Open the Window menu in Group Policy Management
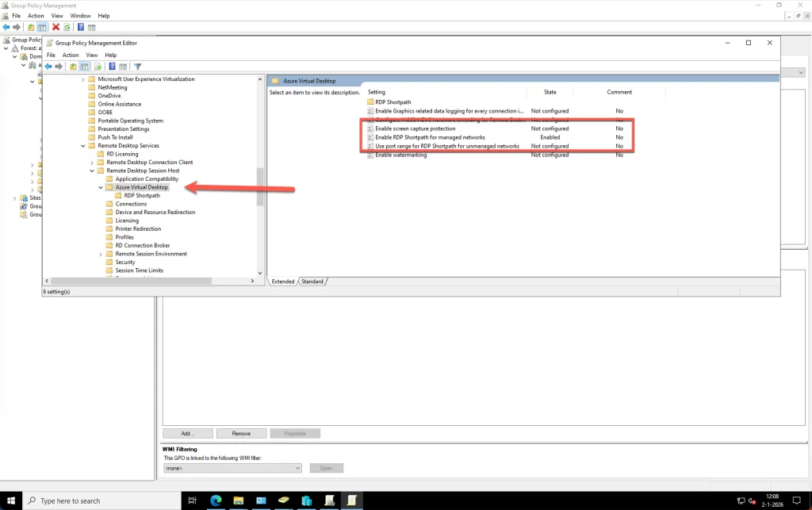 [x=80, y=16]
